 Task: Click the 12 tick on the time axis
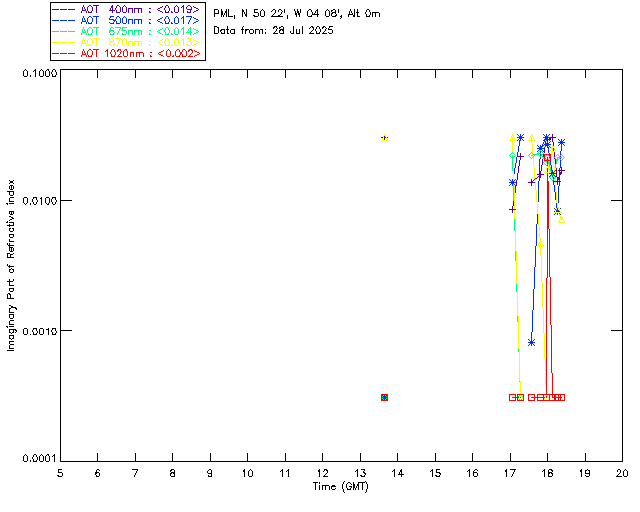322,472
